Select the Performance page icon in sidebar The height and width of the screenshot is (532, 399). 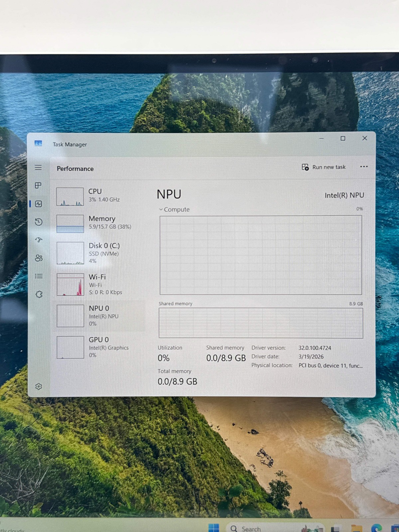(39, 204)
